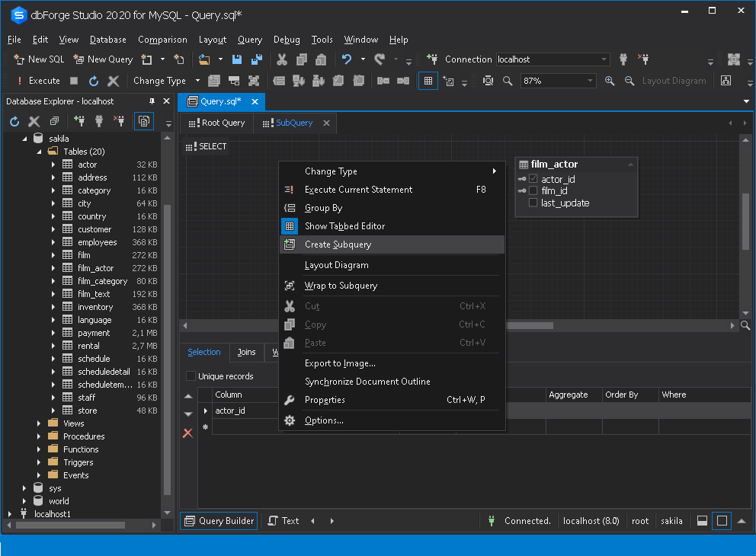Screen dimensions: 756x556
Task: Click the Redo arrow icon
Action: pos(380,59)
